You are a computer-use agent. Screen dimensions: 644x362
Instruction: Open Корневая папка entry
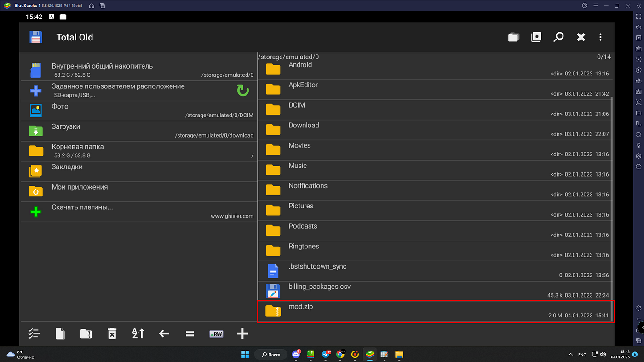139,151
